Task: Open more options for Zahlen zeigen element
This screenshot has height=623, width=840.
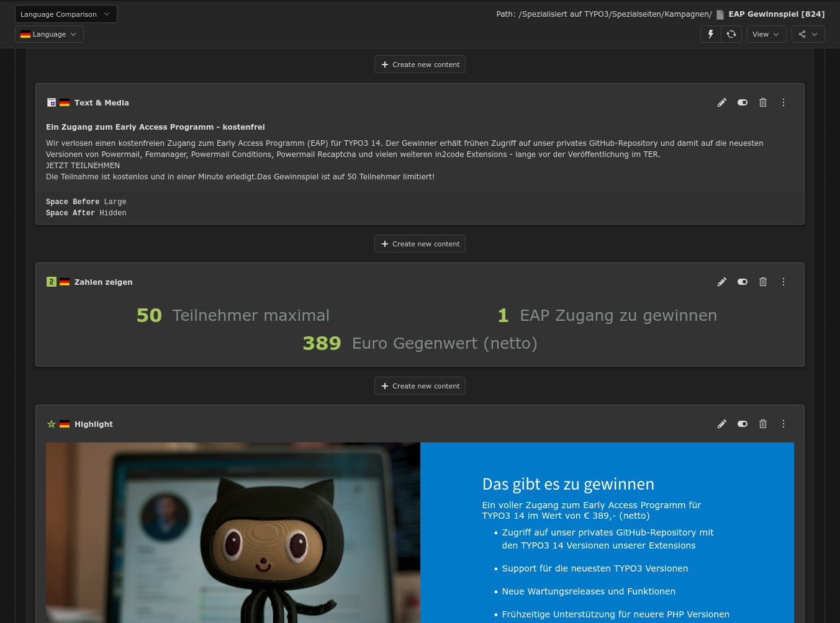Action: coord(784,282)
